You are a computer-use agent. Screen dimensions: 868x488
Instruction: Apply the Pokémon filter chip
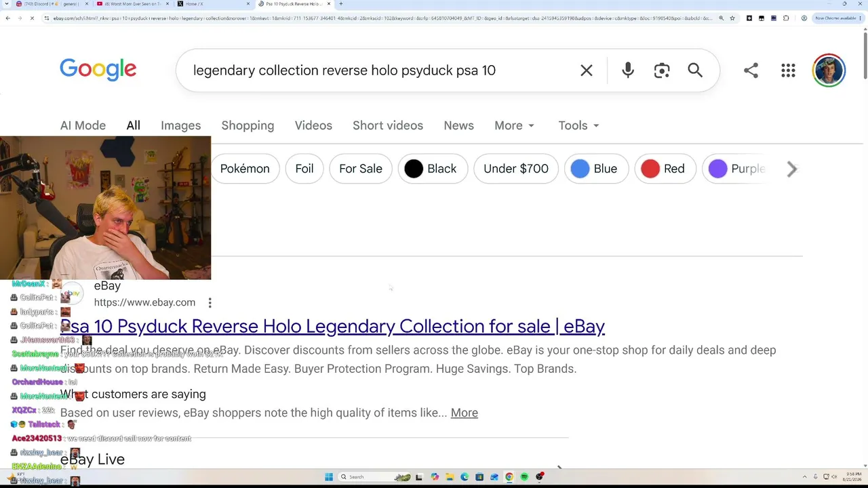pyautogui.click(x=245, y=169)
